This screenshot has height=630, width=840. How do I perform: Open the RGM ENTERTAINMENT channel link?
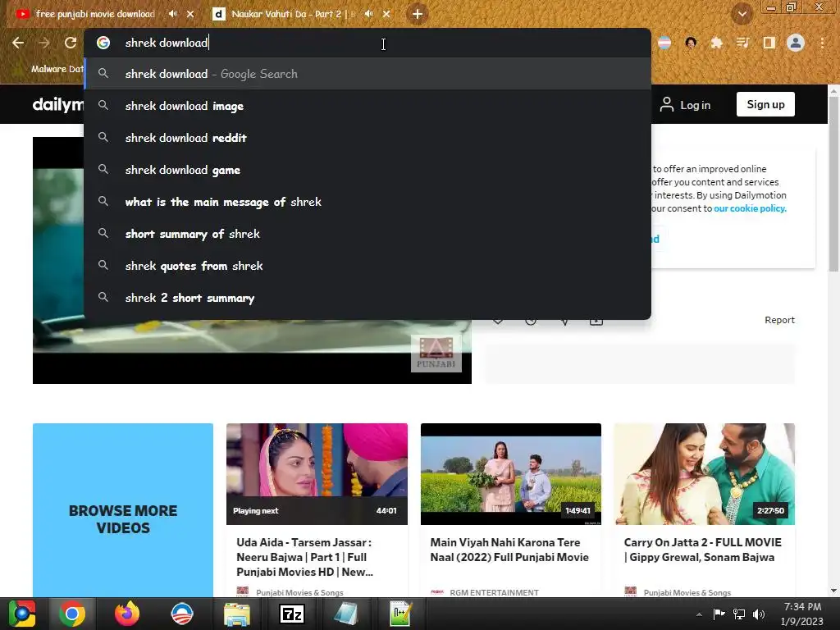pos(494,592)
